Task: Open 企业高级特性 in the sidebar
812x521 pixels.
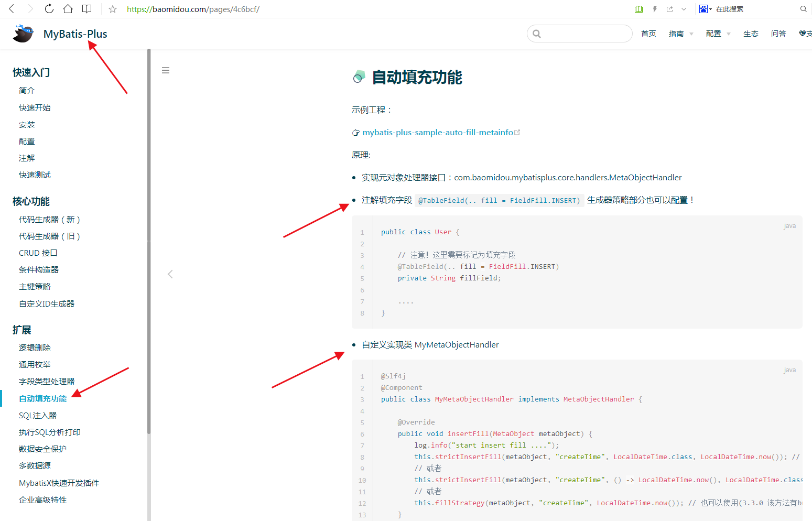Action: click(42, 500)
